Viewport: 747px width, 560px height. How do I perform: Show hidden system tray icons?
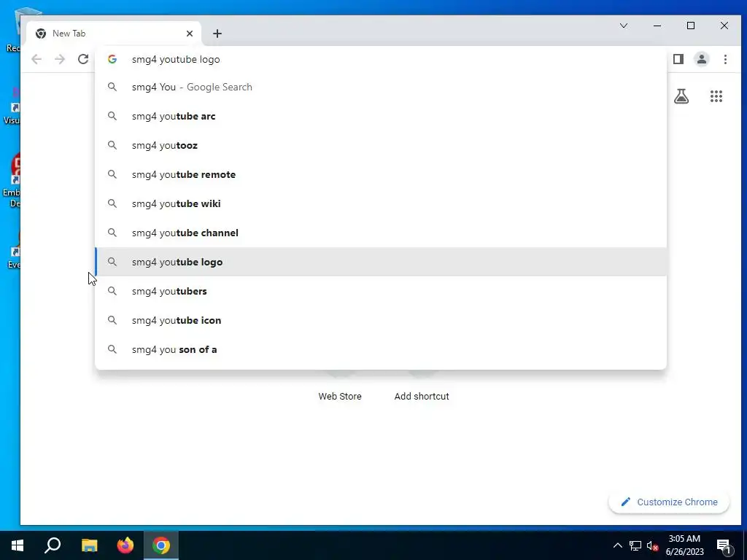click(617, 545)
